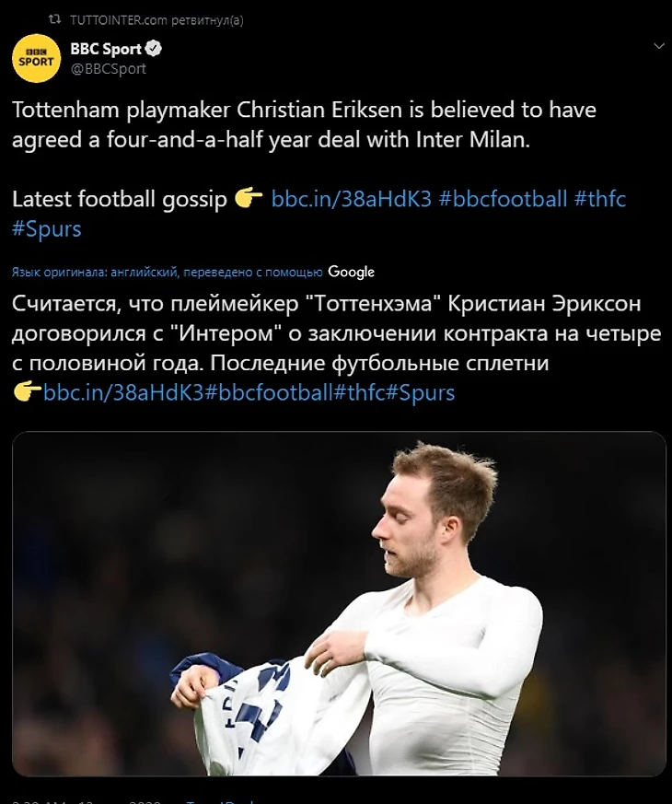Open the BBC Sport display name

[x=106, y=49]
